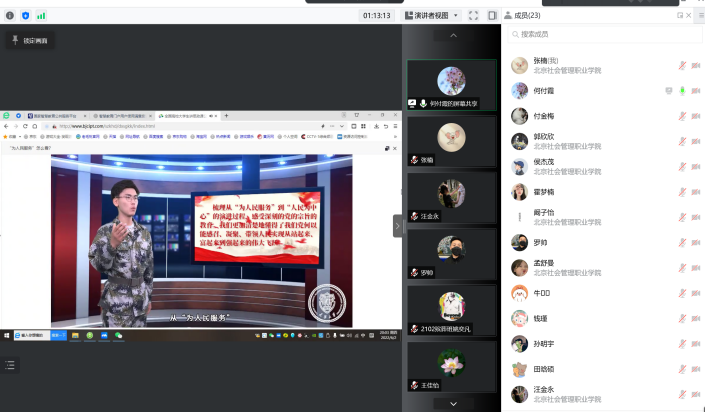Click 何付霞's screen sharing indicator icon
Image resolution: width=705 pixels, height=412 pixels.
pyautogui.click(x=669, y=91)
